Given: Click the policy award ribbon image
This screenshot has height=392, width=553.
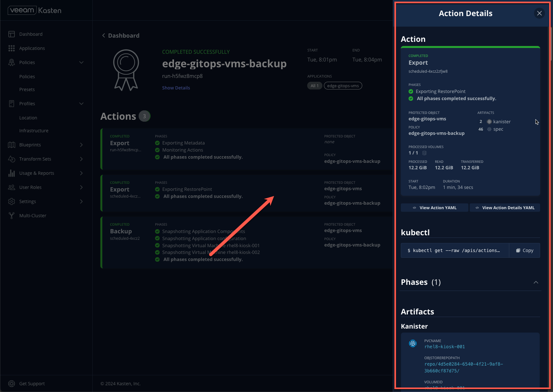Looking at the screenshot, I should point(126,70).
